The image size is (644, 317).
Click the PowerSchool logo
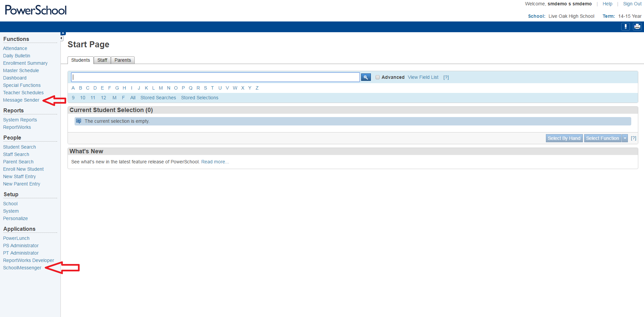coord(35,10)
